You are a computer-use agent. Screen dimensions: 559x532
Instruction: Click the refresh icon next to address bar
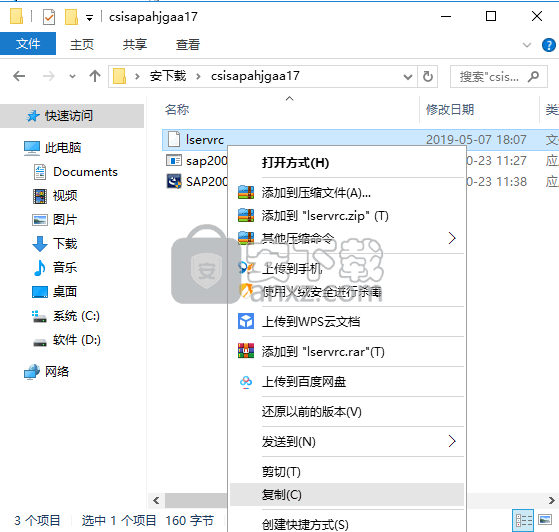point(427,76)
